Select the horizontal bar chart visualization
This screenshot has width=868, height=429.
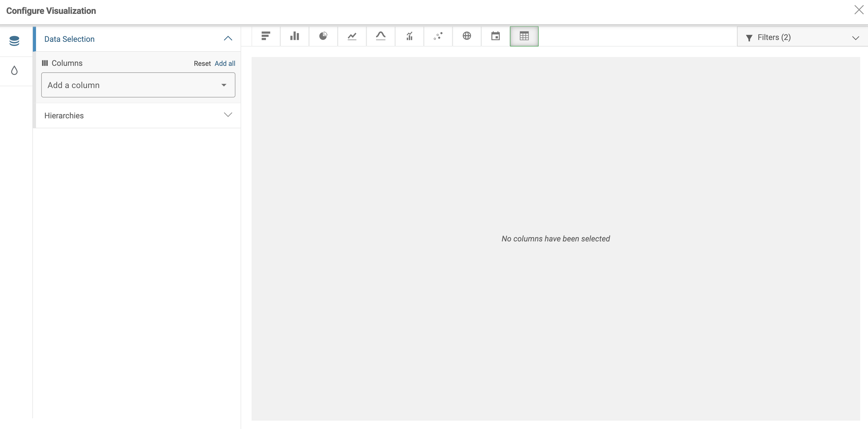(266, 36)
